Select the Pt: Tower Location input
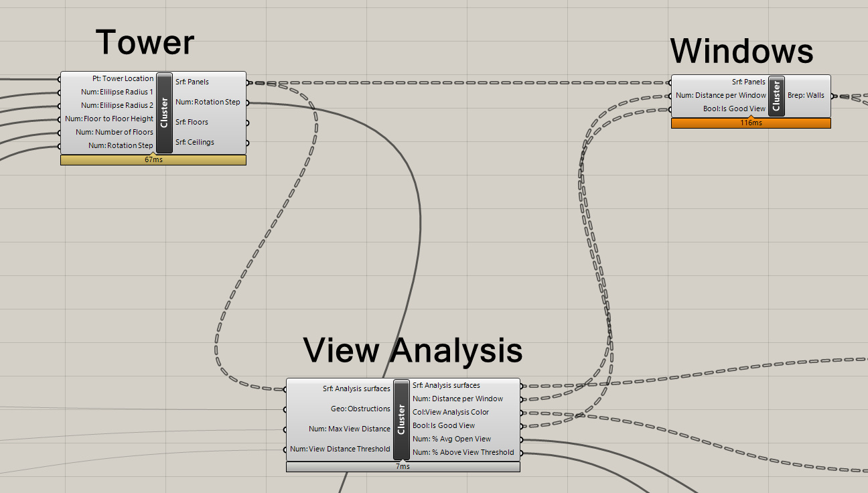This screenshot has width=868, height=493. click(x=123, y=79)
